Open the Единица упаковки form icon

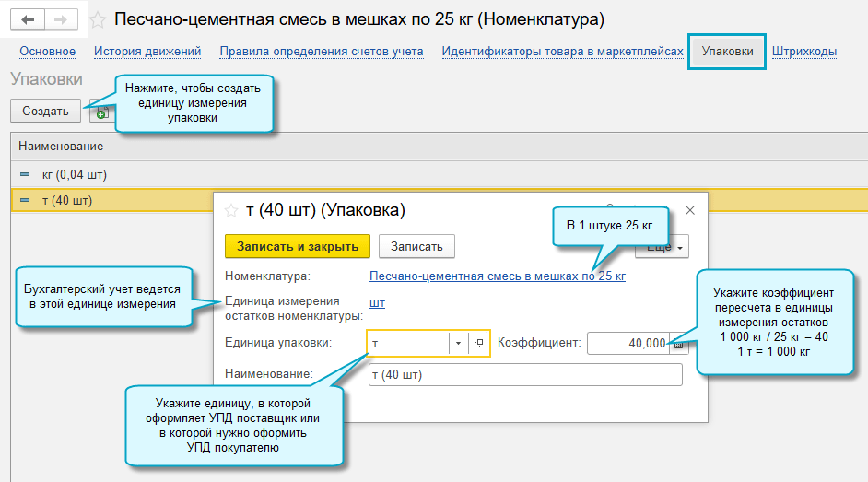click(x=479, y=343)
